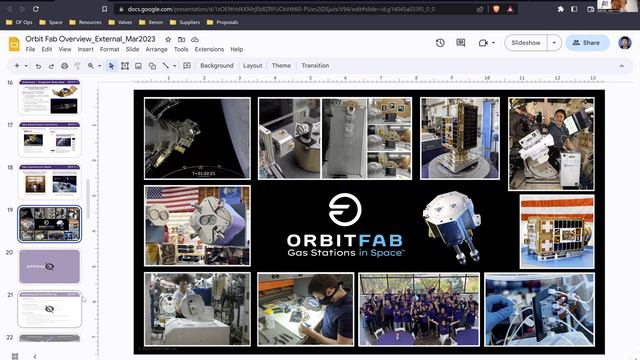Open the Resources bookmarks folder
Image resolution: width=640 pixels, height=360 pixels.
86,22
